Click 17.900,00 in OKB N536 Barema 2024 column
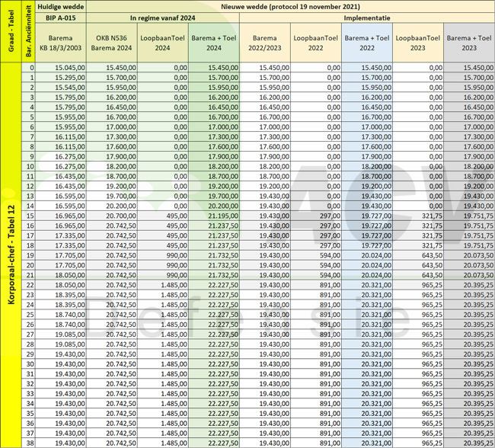Image resolution: width=495 pixels, height=448 pixels. 112,156
